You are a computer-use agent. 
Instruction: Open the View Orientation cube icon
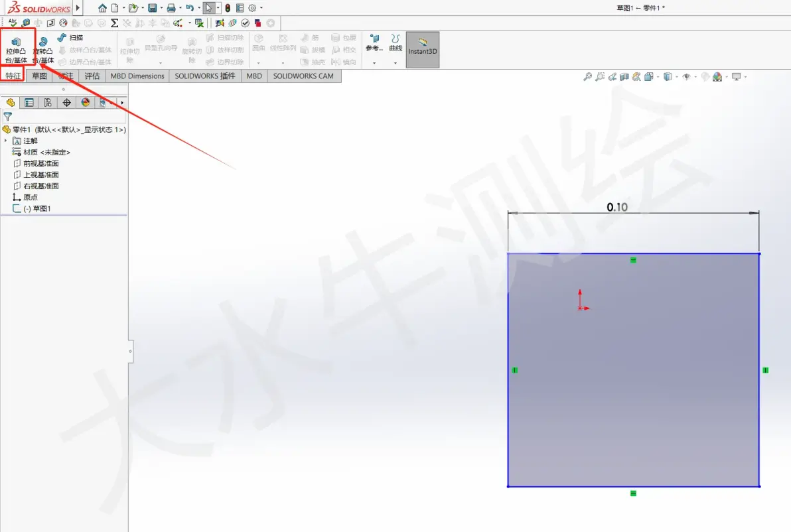(649, 77)
